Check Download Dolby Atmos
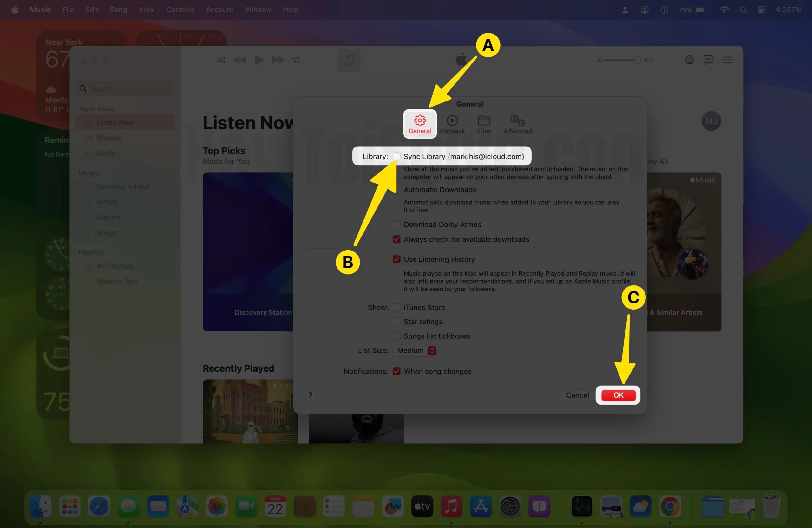The height and width of the screenshot is (528, 812). [396, 224]
